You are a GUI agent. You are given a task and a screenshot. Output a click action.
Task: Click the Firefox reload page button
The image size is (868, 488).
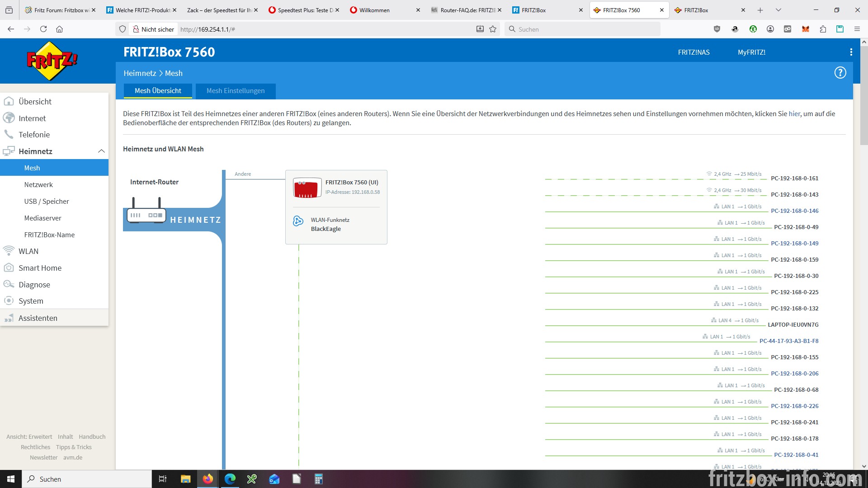[43, 29]
